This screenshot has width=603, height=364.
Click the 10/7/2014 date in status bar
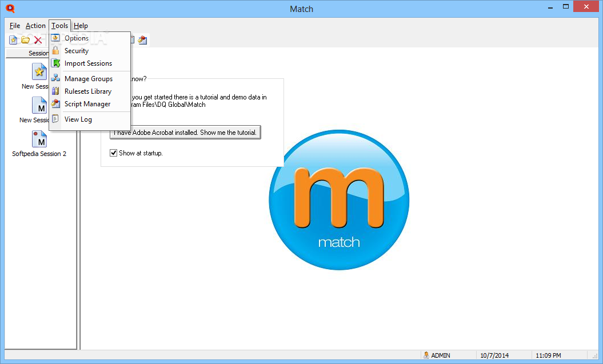coord(494,355)
